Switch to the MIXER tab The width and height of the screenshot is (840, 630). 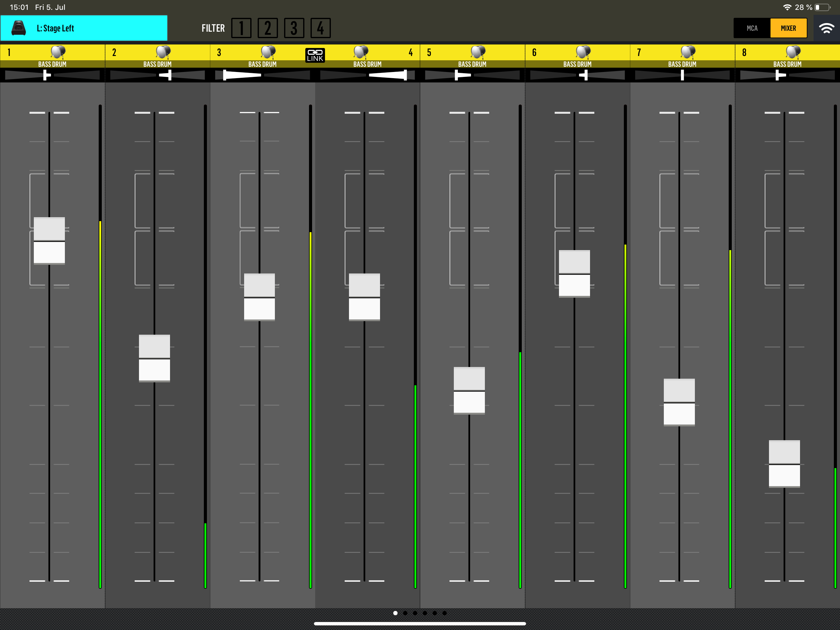(x=788, y=28)
